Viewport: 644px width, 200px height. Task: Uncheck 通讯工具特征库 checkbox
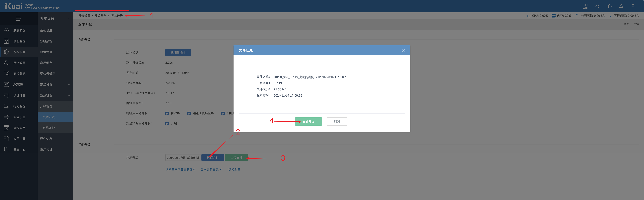point(189,113)
